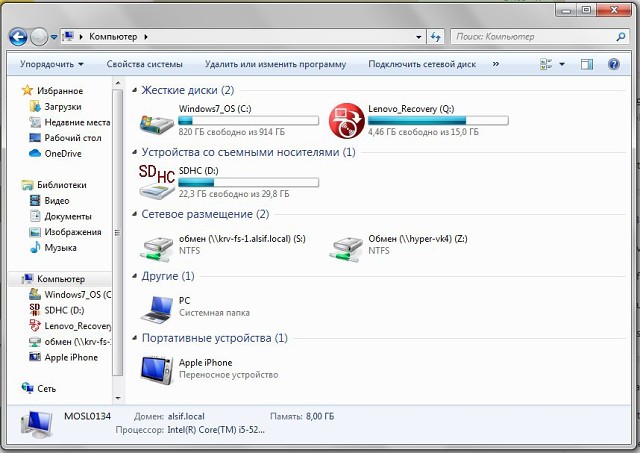Viewport: 640px width, 453px height.
Task: Select the SDHC (D:) card icon
Action: tap(157, 181)
